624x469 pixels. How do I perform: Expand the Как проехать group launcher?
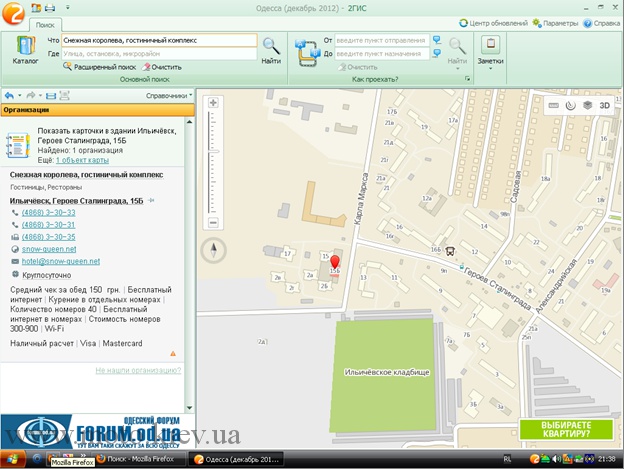point(467,78)
